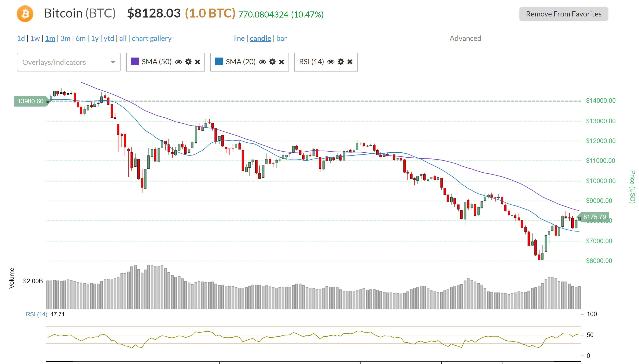The image size is (639, 364).
Task: Click the Volume axis title
Action: click(x=11, y=278)
